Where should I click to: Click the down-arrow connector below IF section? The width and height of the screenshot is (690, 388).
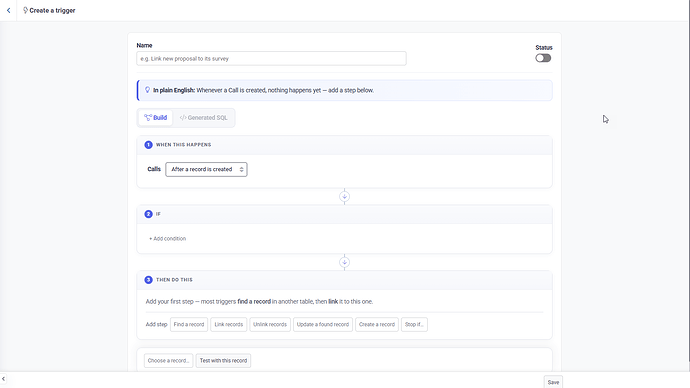pyautogui.click(x=345, y=262)
